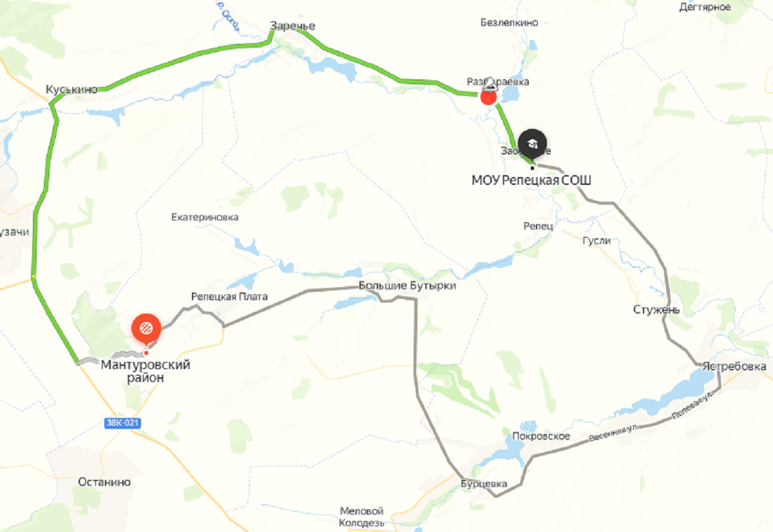
Task: Click the small black dot under school pin
Action: click(x=532, y=168)
